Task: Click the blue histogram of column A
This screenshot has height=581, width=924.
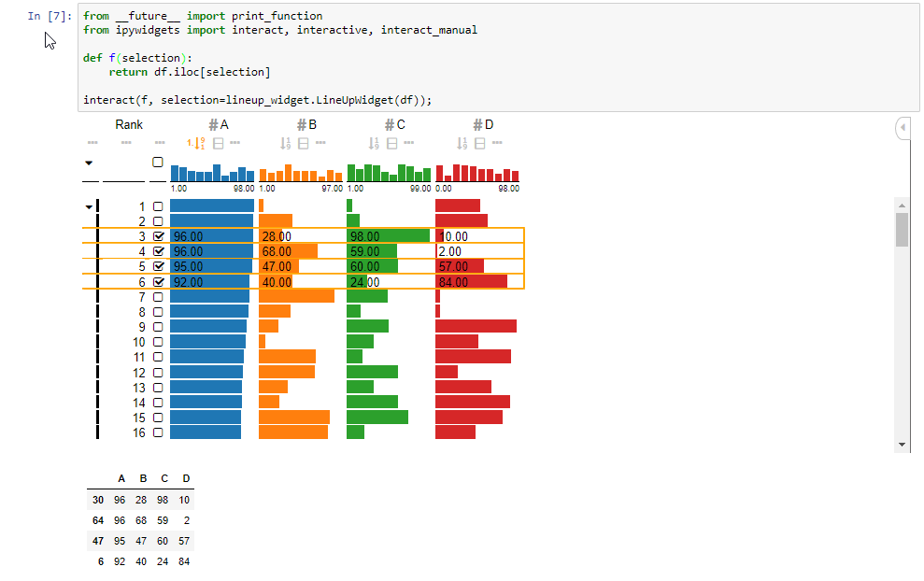Action: (212, 173)
